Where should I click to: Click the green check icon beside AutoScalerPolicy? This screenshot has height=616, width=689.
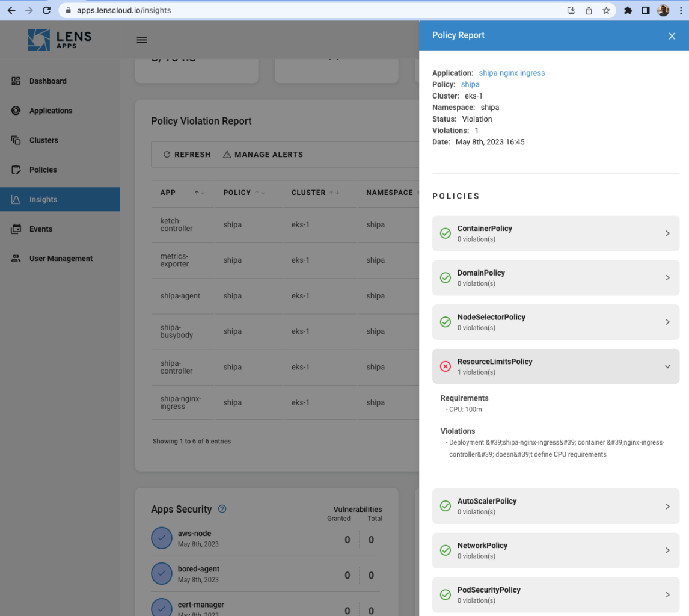[x=445, y=507]
